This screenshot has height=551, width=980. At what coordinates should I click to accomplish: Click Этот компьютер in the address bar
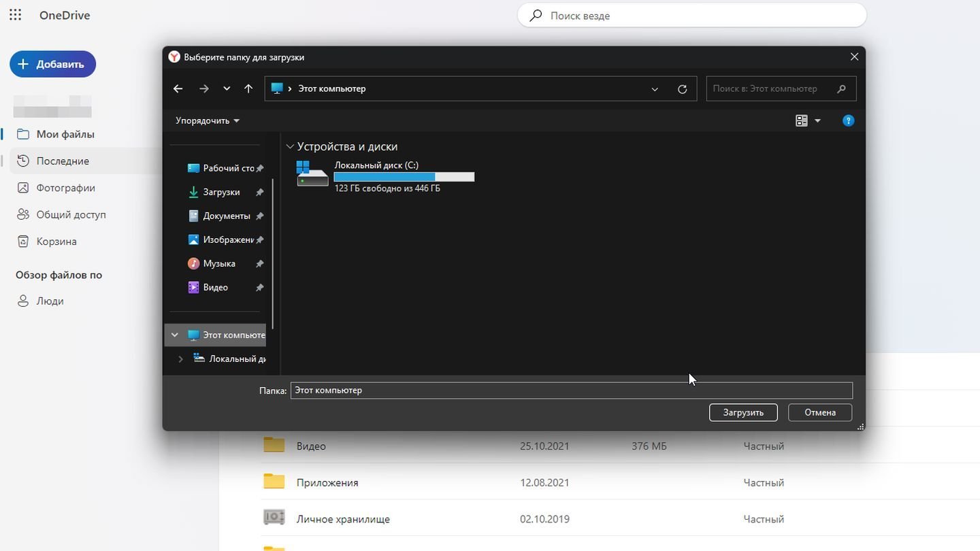[x=331, y=88]
